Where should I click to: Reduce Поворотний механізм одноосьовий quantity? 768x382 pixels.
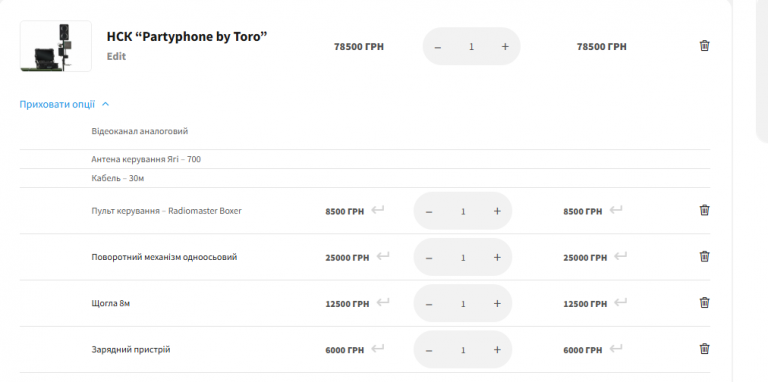click(x=429, y=258)
